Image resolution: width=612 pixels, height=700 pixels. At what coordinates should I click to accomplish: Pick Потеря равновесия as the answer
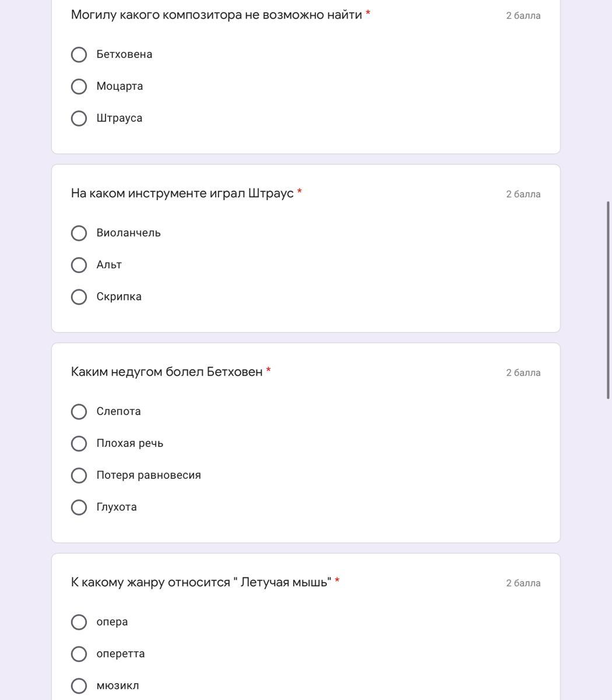point(79,475)
